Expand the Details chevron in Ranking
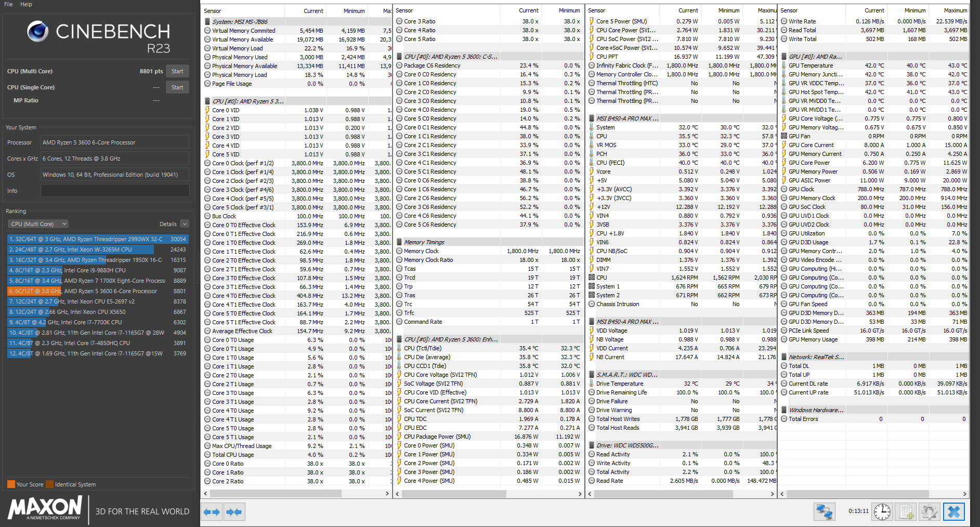This screenshot has width=980, height=527. pyautogui.click(x=185, y=224)
